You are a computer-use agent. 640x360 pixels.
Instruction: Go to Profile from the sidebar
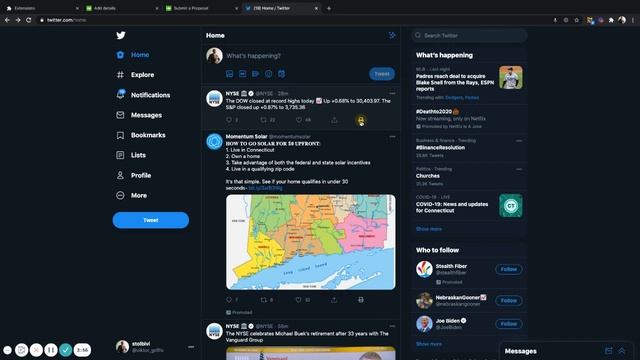[x=133, y=175]
